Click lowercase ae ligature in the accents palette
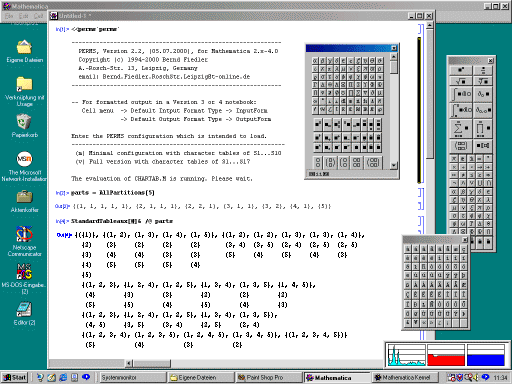The image size is (512, 384). 455,249
